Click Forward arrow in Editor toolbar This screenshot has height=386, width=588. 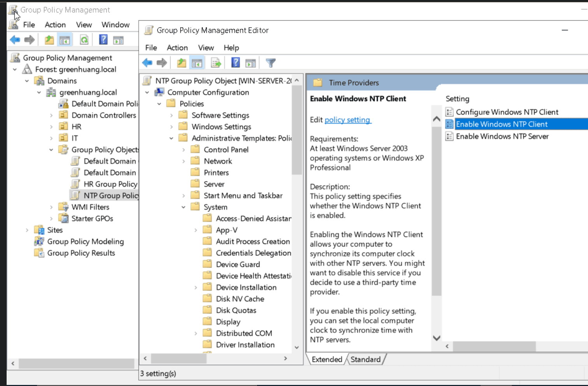tap(162, 62)
